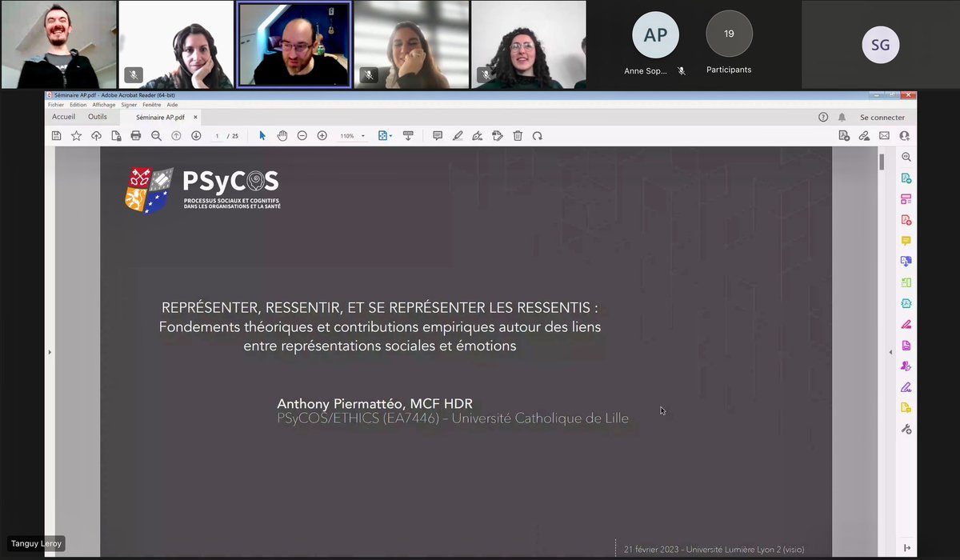
Task: Go to next page with down arrow
Action: coord(196,136)
